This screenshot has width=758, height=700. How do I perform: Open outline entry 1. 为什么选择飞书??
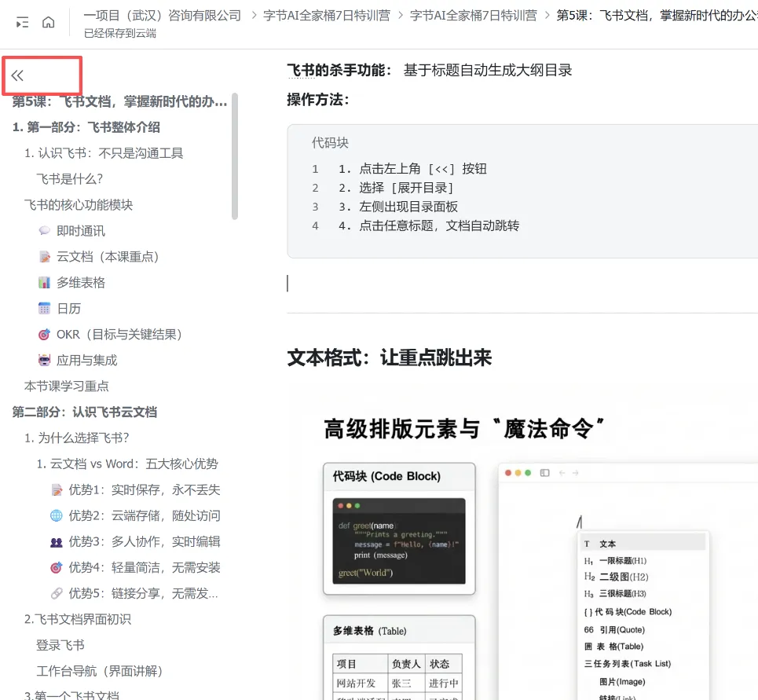click(x=77, y=438)
